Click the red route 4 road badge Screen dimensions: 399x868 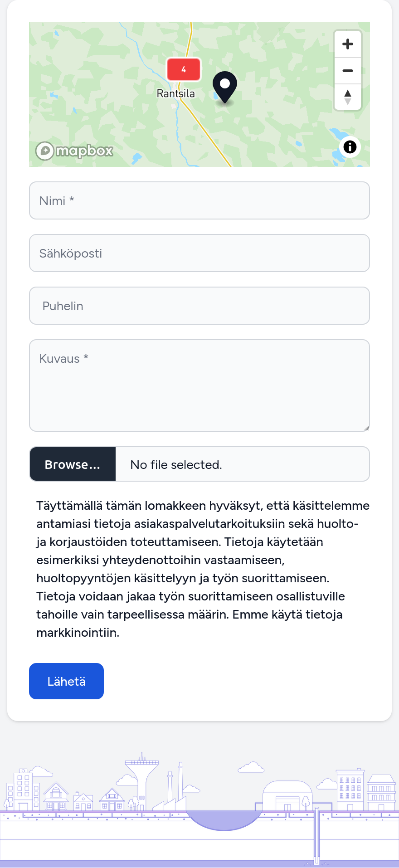tap(184, 69)
